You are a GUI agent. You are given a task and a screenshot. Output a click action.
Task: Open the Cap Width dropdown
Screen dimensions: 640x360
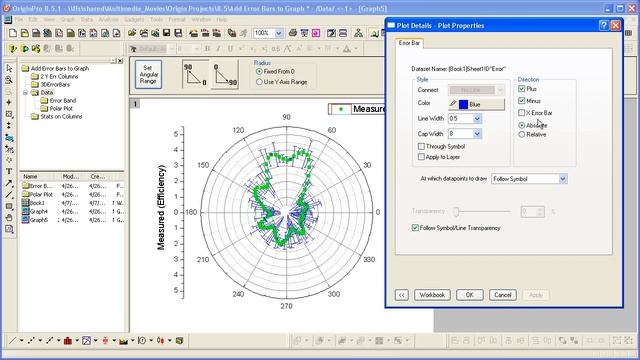click(x=477, y=134)
